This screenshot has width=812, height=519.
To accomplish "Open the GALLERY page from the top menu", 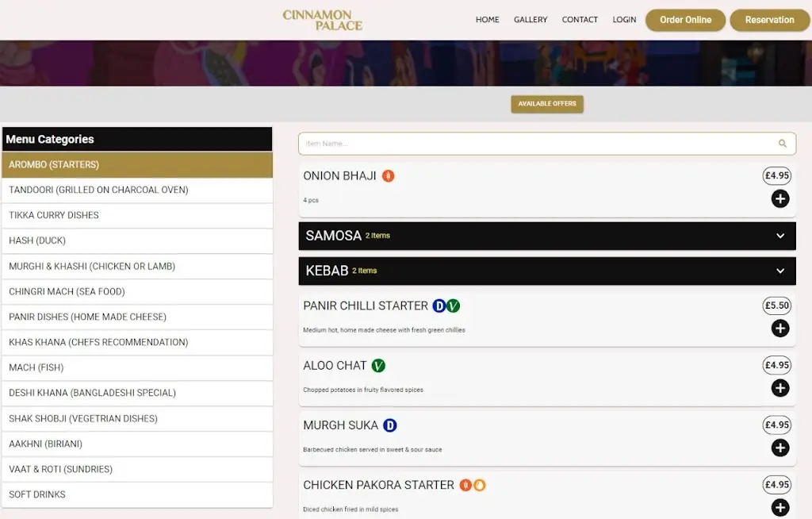I will 530,20.
